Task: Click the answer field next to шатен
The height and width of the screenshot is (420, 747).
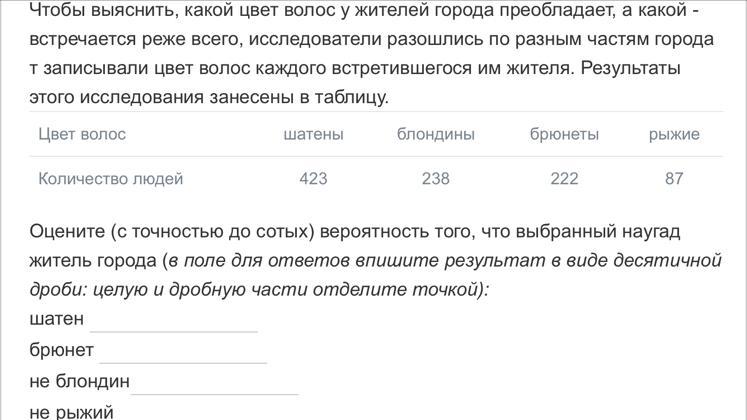Action: pos(174,319)
